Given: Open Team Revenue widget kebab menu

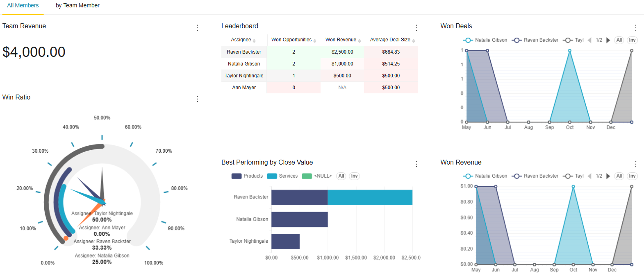Looking at the screenshot, I should tap(198, 28).
